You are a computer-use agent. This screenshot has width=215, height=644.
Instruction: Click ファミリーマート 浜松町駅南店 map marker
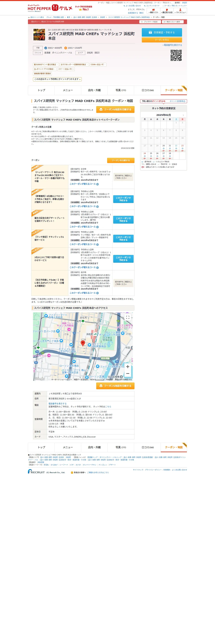[89, 345]
